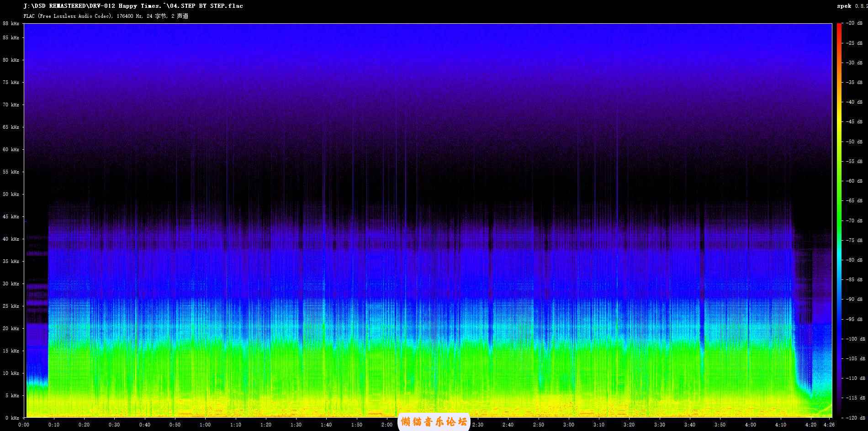Select the 70 kHz frequency axis label
Screen dimensions: 868x431
[11, 105]
